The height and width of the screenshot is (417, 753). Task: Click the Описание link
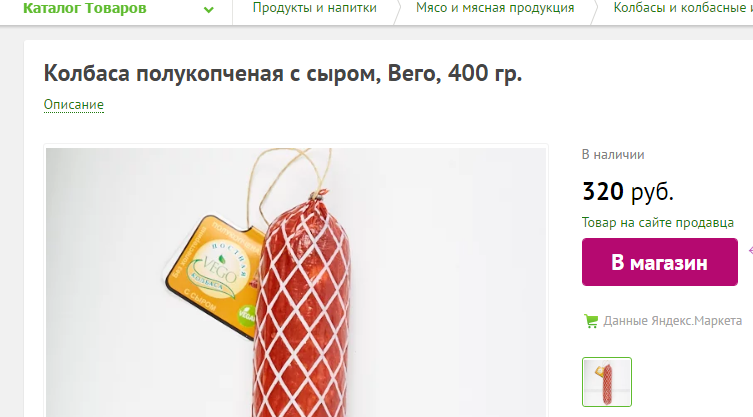click(x=73, y=105)
